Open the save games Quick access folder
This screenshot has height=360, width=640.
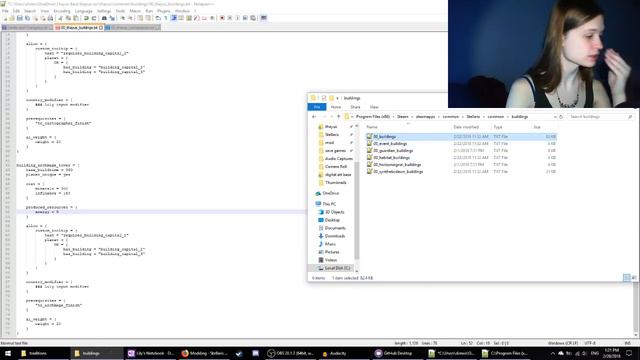pyautogui.click(x=335, y=151)
